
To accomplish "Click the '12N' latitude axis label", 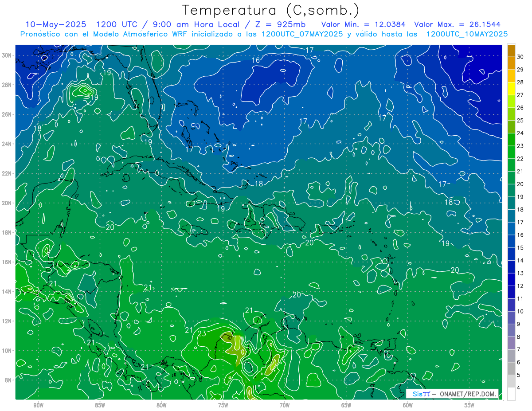I will tap(7, 321).
